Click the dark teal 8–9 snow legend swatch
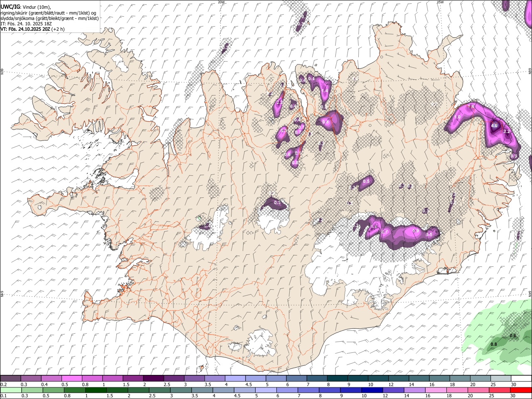Image resolution: width=532 pixels, height=399 pixels. pos(337,379)
